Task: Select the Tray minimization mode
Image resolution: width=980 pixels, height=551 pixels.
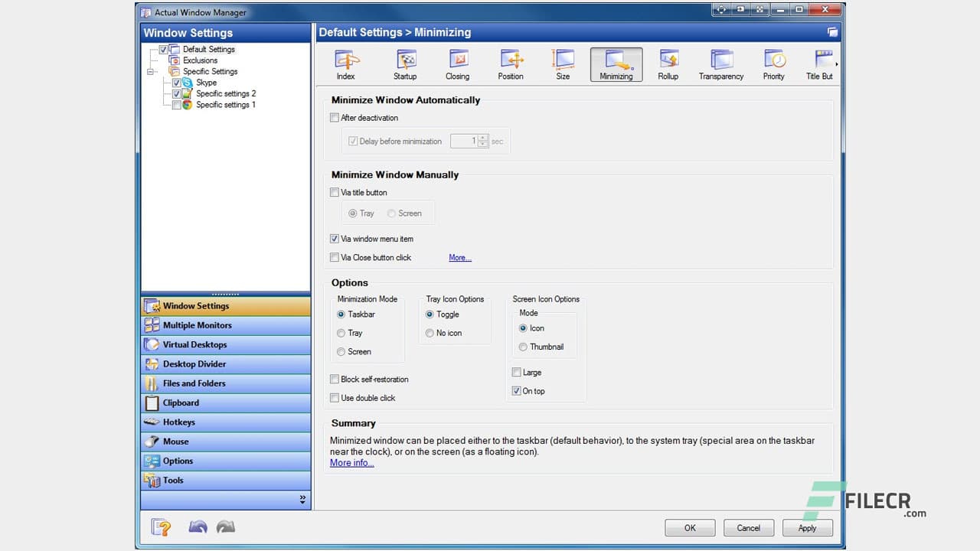Action: click(x=341, y=333)
